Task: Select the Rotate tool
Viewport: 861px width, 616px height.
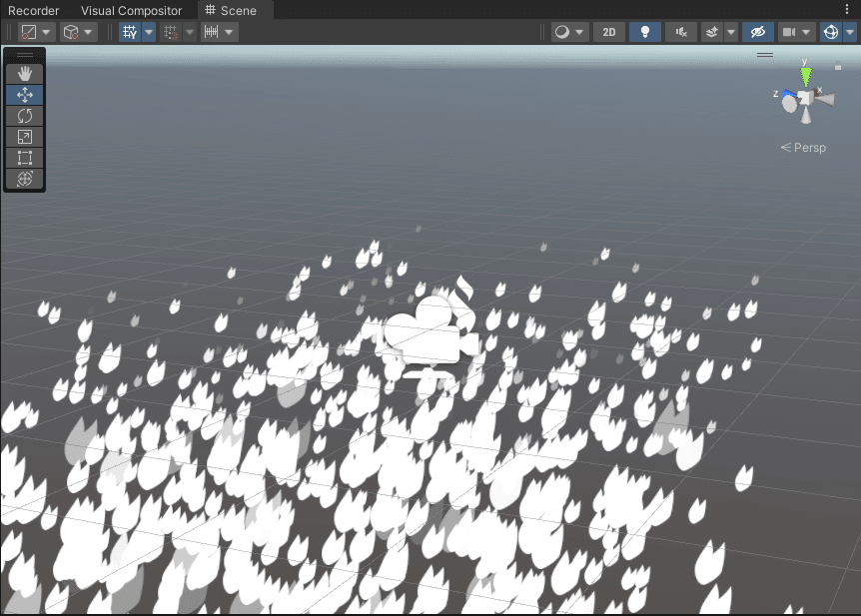Action: 25,116
